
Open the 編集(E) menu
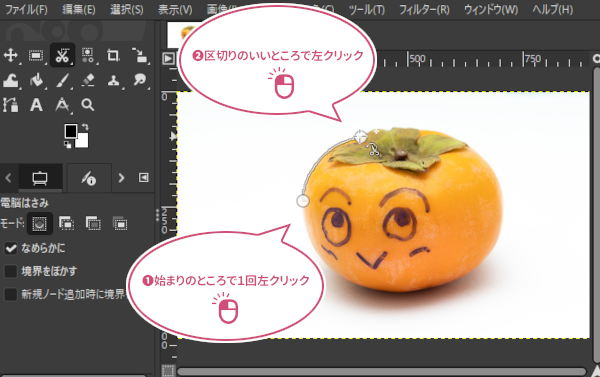(79, 9)
